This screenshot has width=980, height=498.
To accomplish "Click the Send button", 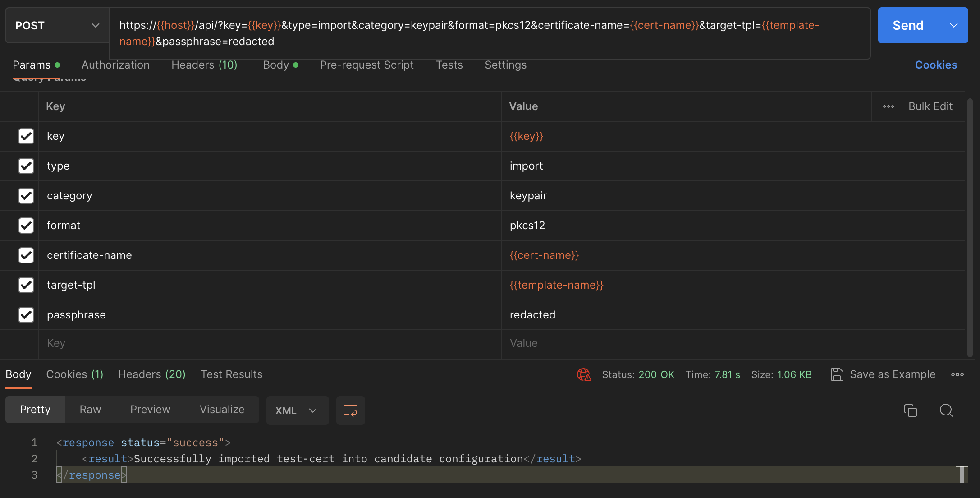I will tap(907, 25).
